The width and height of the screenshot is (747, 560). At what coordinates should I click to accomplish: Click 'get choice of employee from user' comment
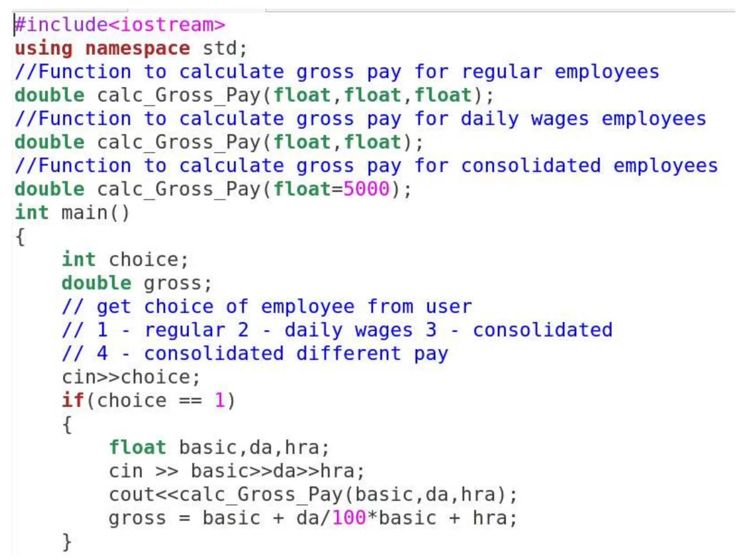click(267, 307)
